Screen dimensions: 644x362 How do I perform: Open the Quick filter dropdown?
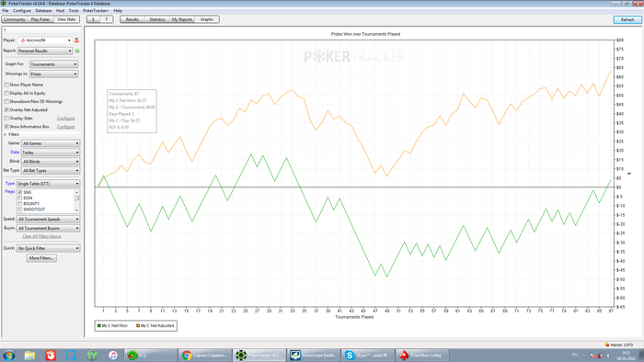click(x=48, y=248)
